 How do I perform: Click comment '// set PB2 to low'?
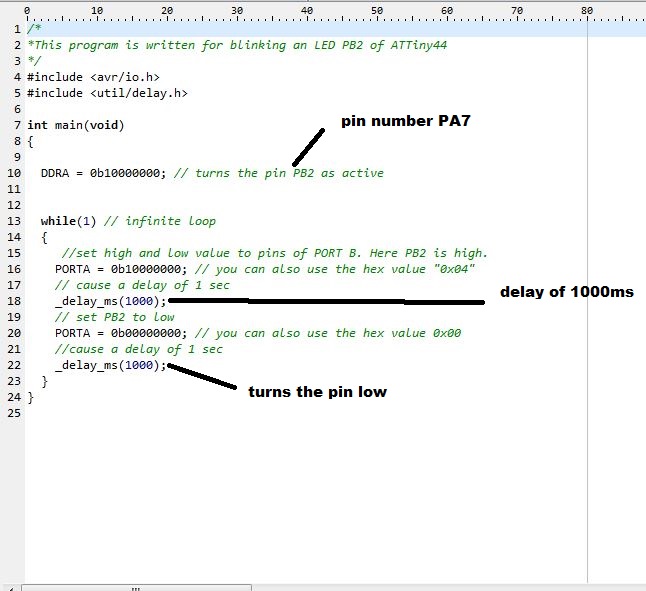115,317
